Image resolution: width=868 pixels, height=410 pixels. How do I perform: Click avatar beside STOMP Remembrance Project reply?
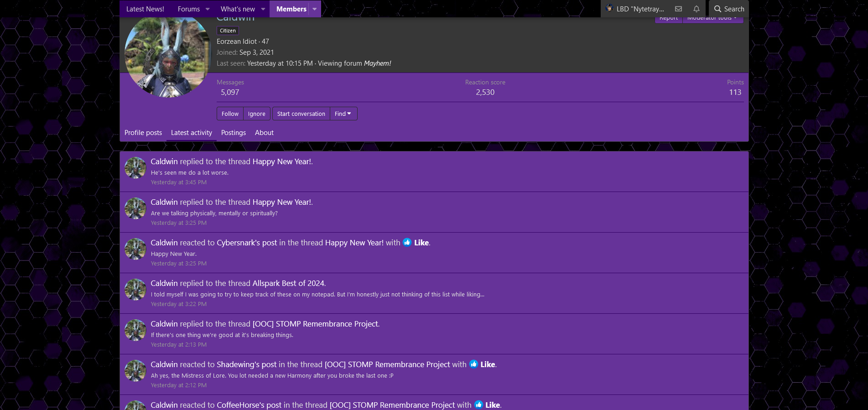(135, 330)
